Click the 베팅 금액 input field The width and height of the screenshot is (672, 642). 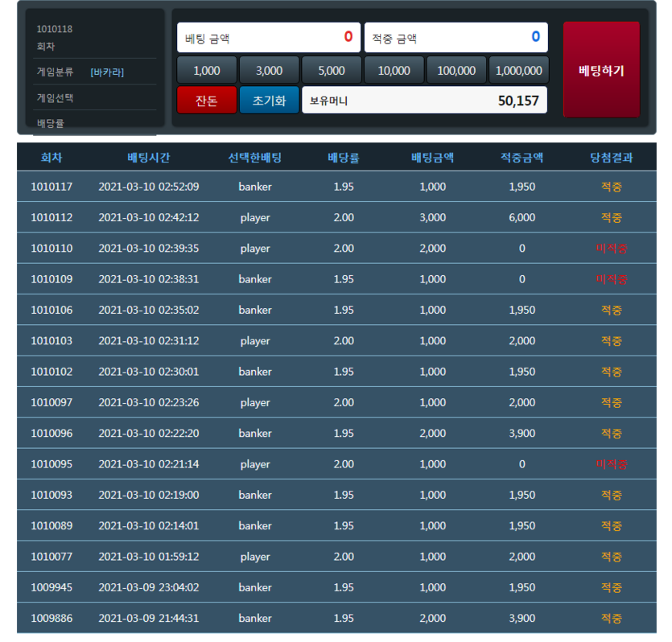(269, 38)
